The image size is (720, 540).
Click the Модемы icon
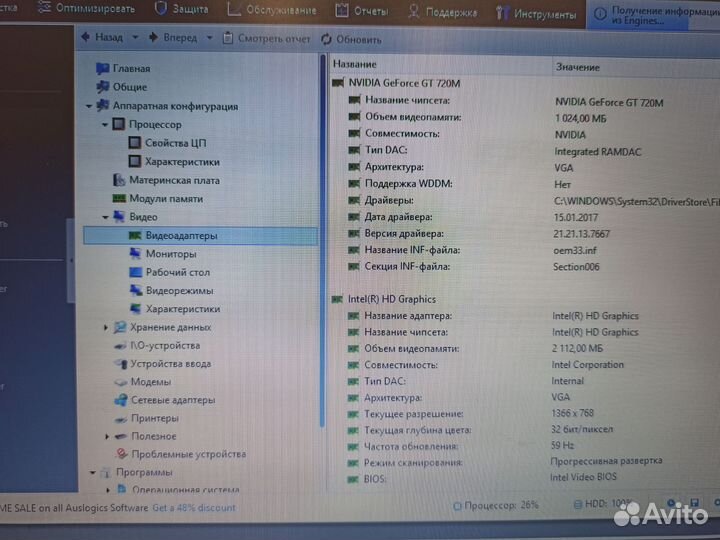pos(120,382)
